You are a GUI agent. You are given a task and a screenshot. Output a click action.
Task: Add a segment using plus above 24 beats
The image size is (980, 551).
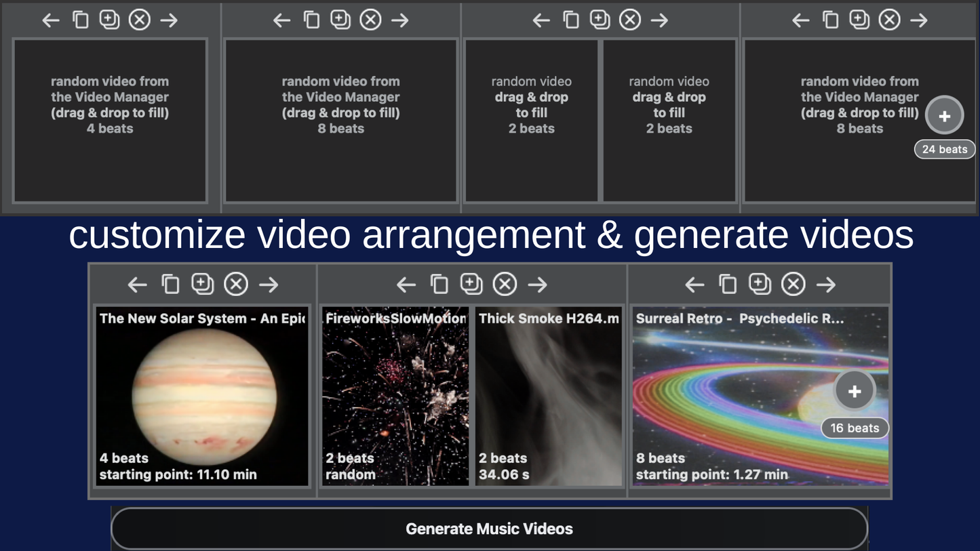[x=944, y=116]
